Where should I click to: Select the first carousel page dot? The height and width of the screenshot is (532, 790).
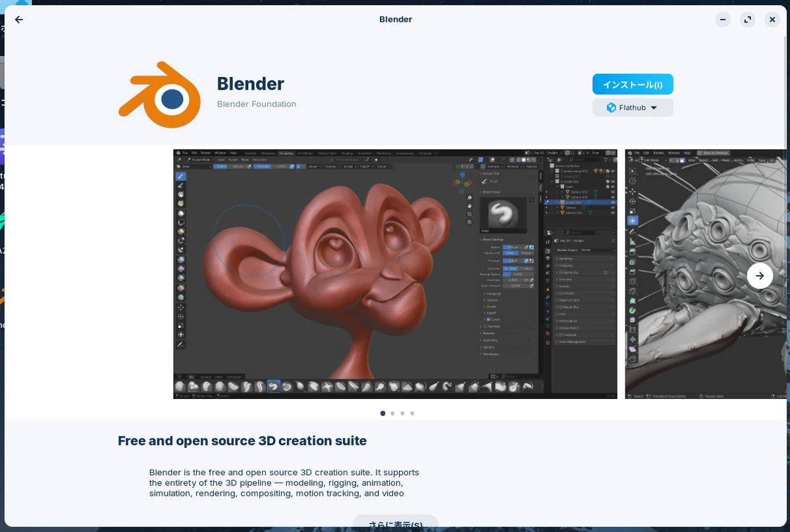pos(382,413)
